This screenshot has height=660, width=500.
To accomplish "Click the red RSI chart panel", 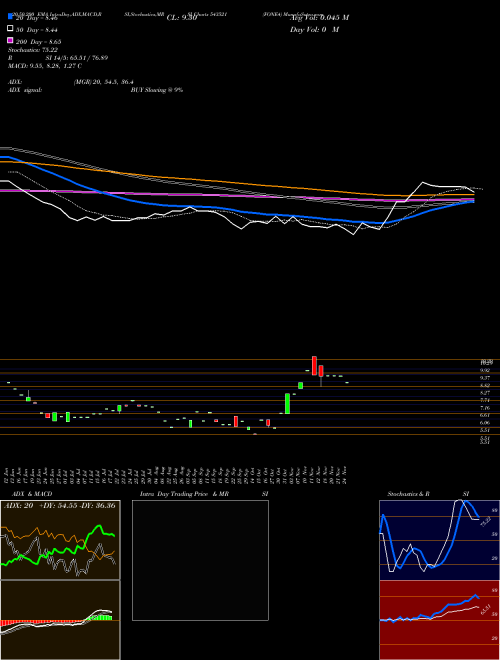I will [439, 620].
